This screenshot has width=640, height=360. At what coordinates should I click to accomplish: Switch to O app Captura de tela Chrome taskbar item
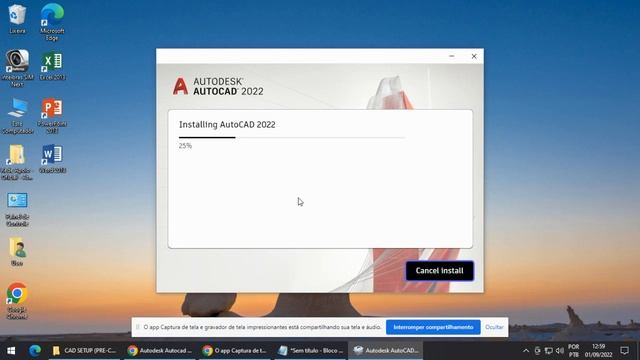point(235,350)
